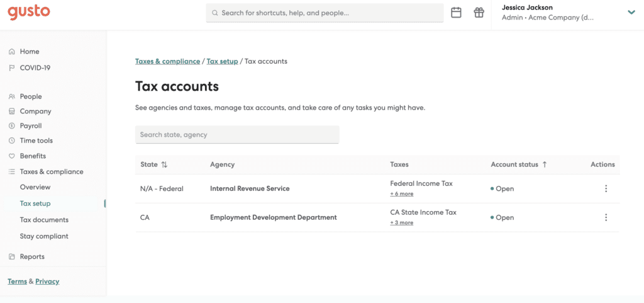Go to Payroll in sidebar

coord(30,126)
